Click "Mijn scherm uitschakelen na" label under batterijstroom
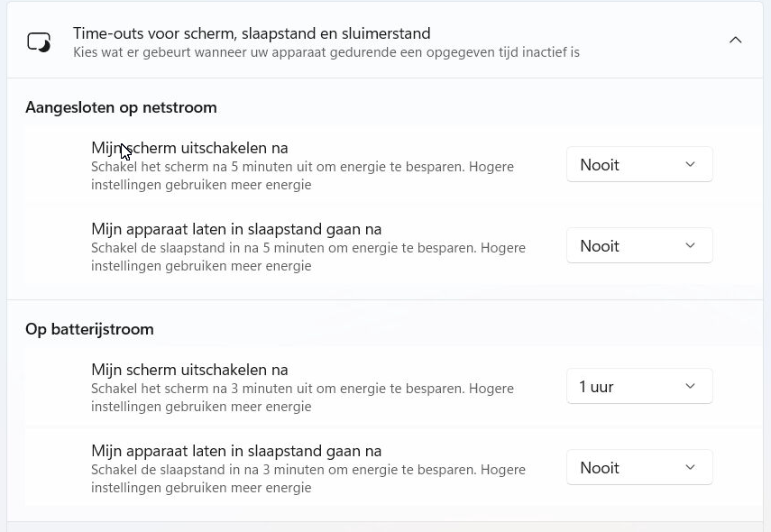The image size is (771, 532). (x=189, y=370)
